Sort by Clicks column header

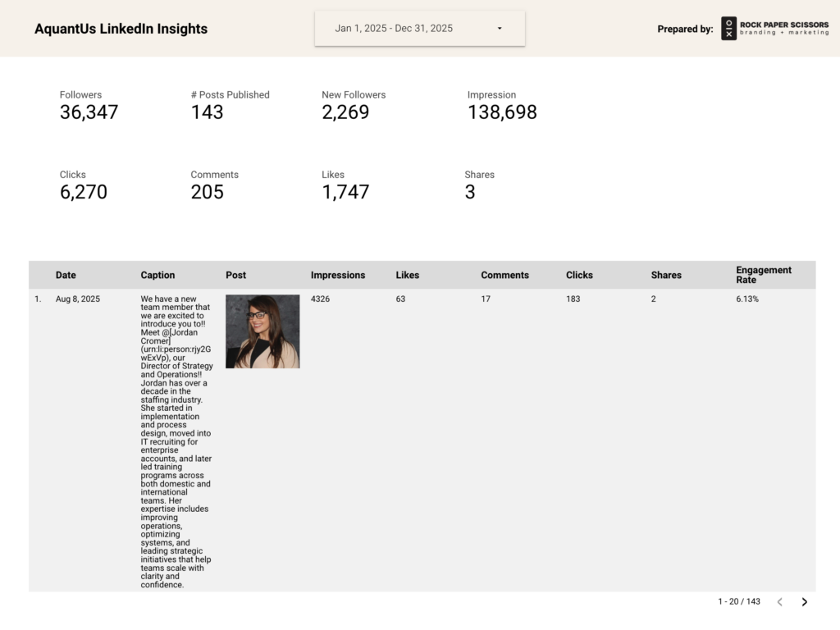(x=579, y=276)
